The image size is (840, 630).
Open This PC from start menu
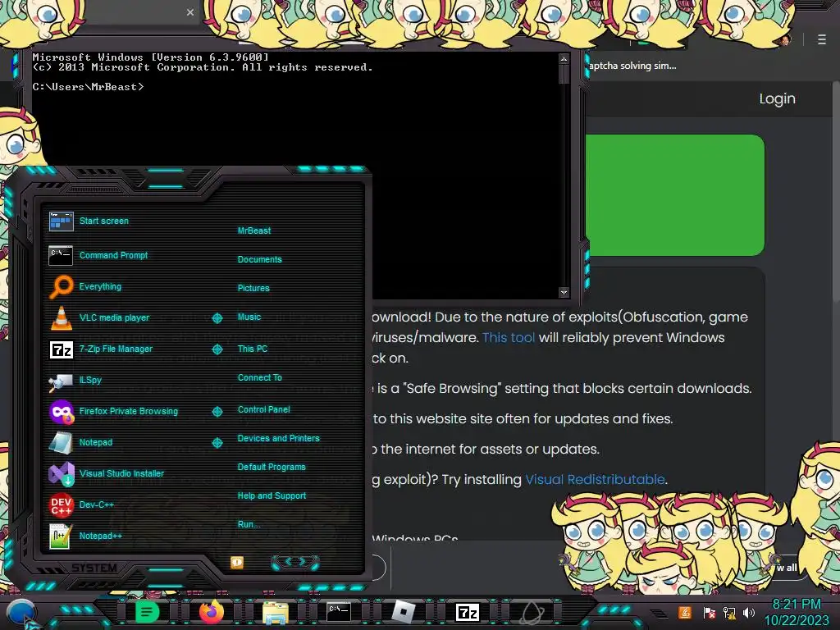click(253, 349)
